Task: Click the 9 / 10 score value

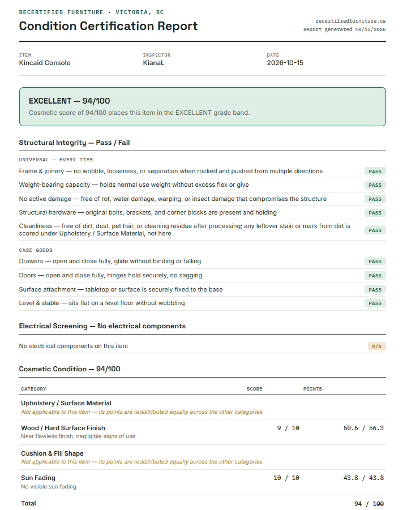Action: (x=288, y=428)
